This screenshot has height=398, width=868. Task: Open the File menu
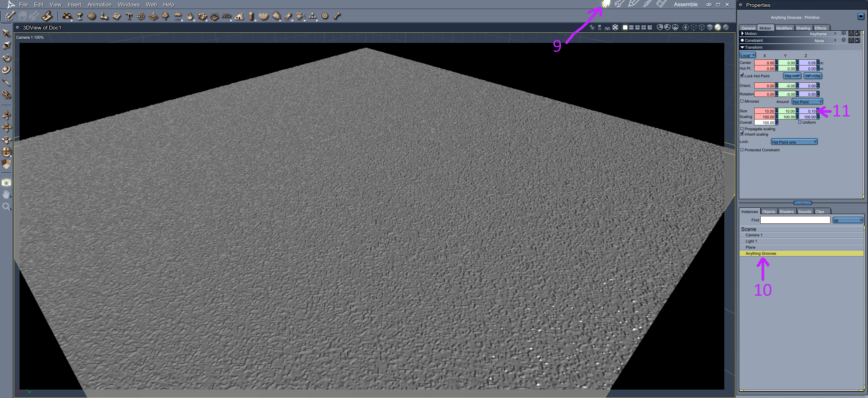click(x=23, y=5)
